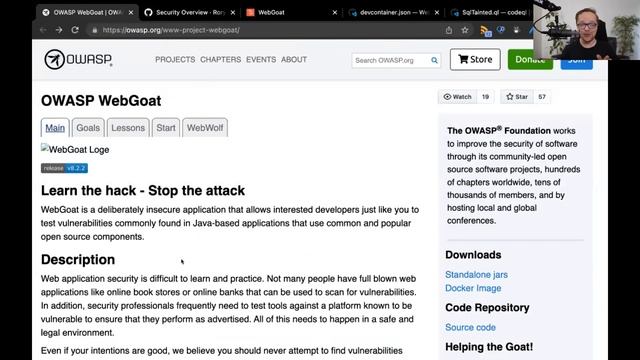Bookmark page with star icon
The width and height of the screenshot is (640, 360).
pos(465,30)
